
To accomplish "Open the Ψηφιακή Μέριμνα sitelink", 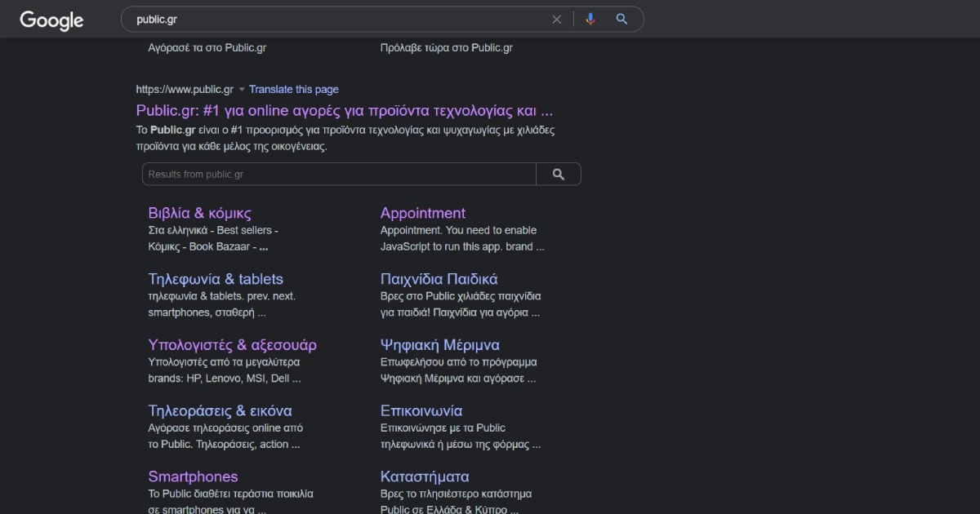I will pyautogui.click(x=441, y=344).
